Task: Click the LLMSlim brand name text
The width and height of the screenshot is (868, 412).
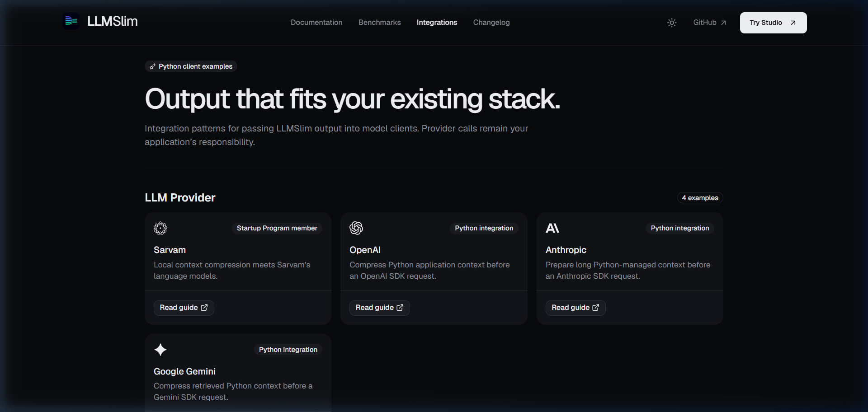Action: pos(112,21)
